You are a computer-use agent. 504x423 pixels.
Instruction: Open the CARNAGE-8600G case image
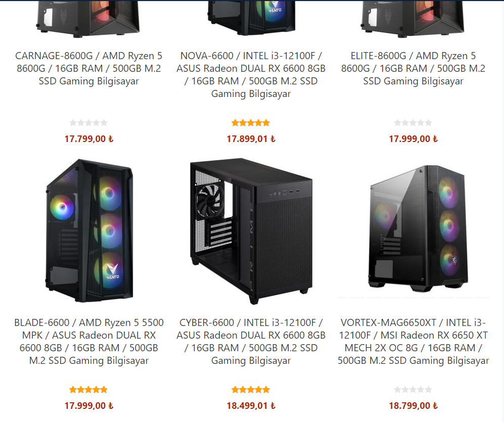click(x=88, y=19)
